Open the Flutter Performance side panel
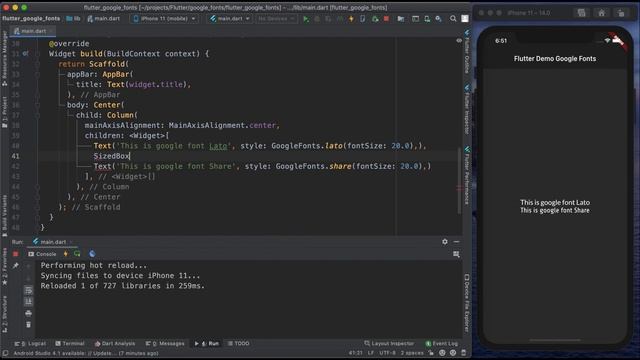This screenshot has width=640, height=360. tap(467, 176)
